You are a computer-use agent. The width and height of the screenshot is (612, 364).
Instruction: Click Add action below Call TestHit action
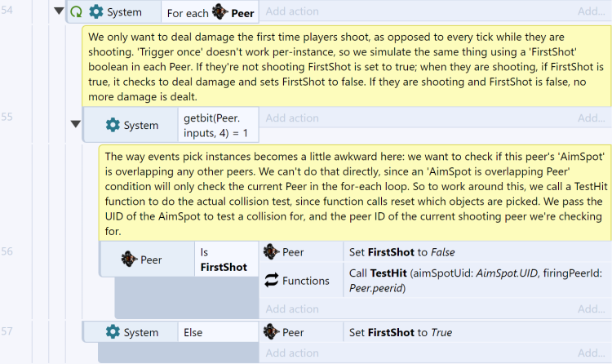click(x=292, y=309)
